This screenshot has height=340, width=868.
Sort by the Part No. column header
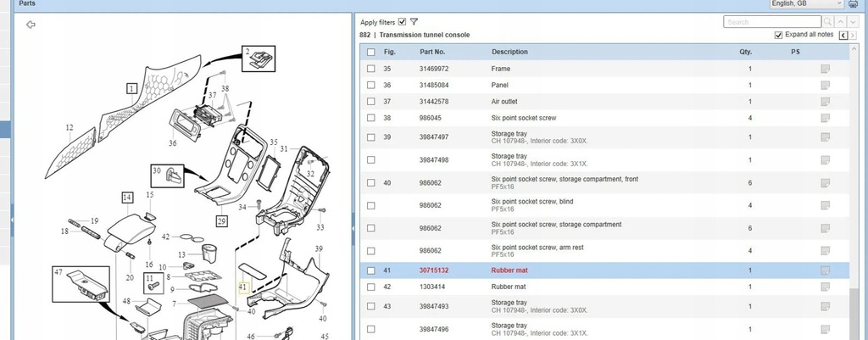432,52
